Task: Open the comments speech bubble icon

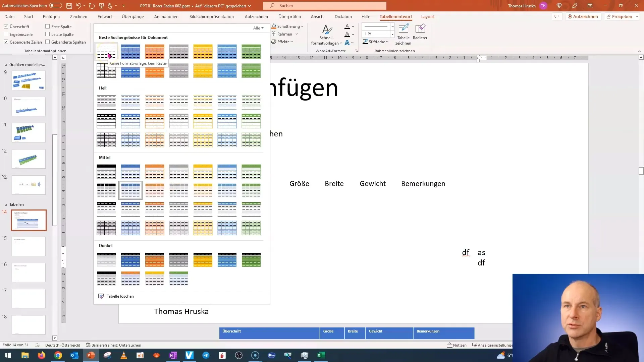Action: (556, 16)
